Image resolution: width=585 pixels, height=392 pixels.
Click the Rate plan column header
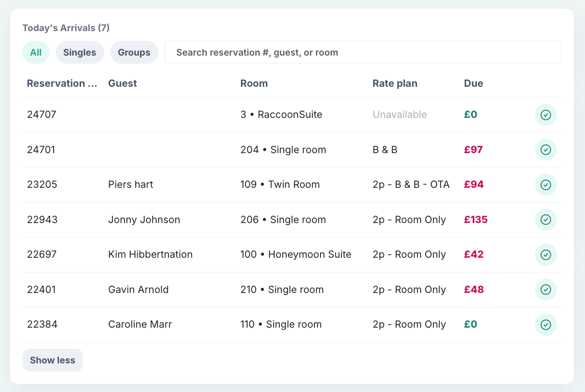395,84
